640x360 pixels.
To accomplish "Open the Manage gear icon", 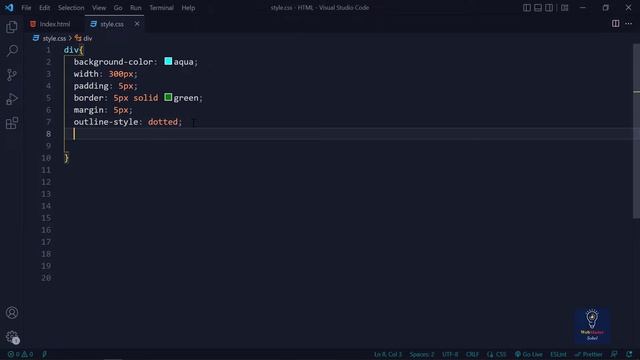I will tap(12, 337).
